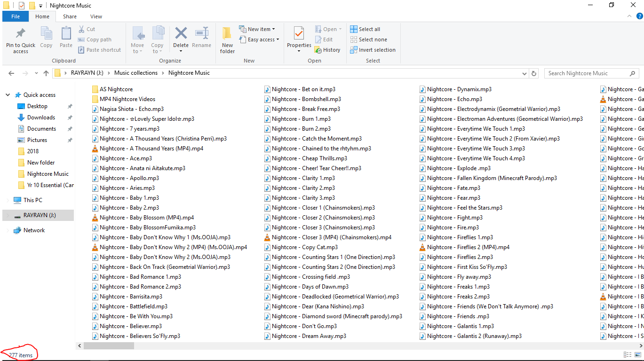Switch to large thumbnails view in the status bar
The height and width of the screenshot is (361, 644).
(x=638, y=355)
